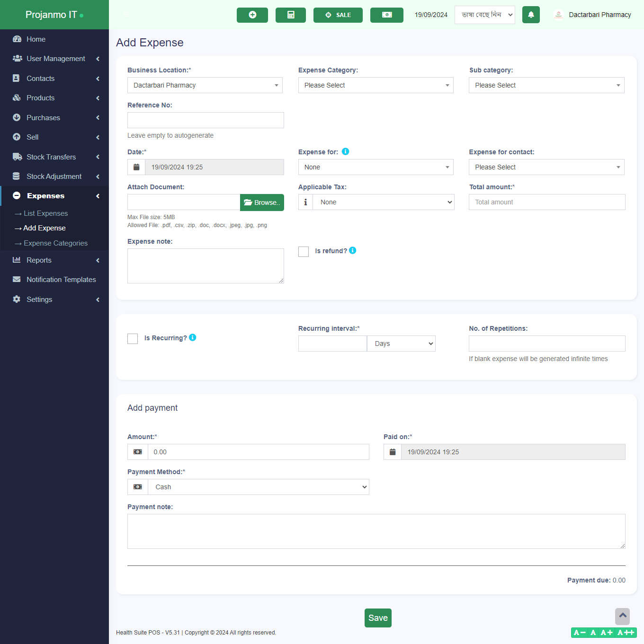Enable the Is refund checkbox
644x644 pixels.
[x=303, y=251]
